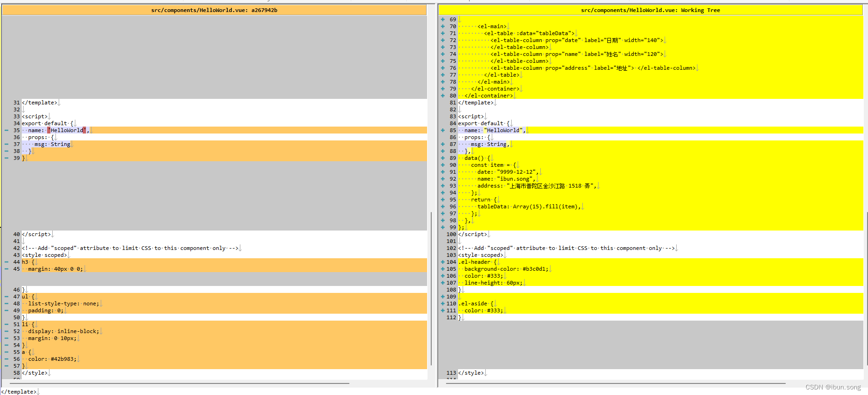
Task: Click the minus marker beside left line 44
Action: [x=6, y=262]
